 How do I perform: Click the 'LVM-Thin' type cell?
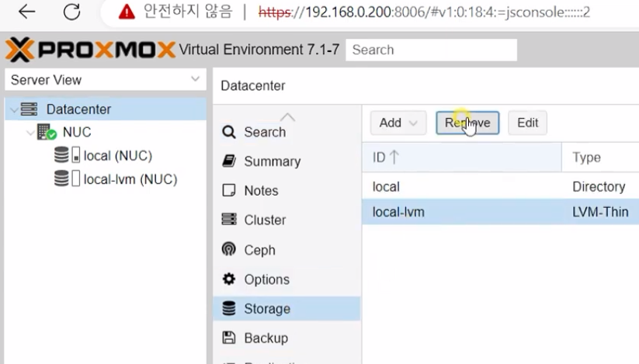(x=600, y=212)
